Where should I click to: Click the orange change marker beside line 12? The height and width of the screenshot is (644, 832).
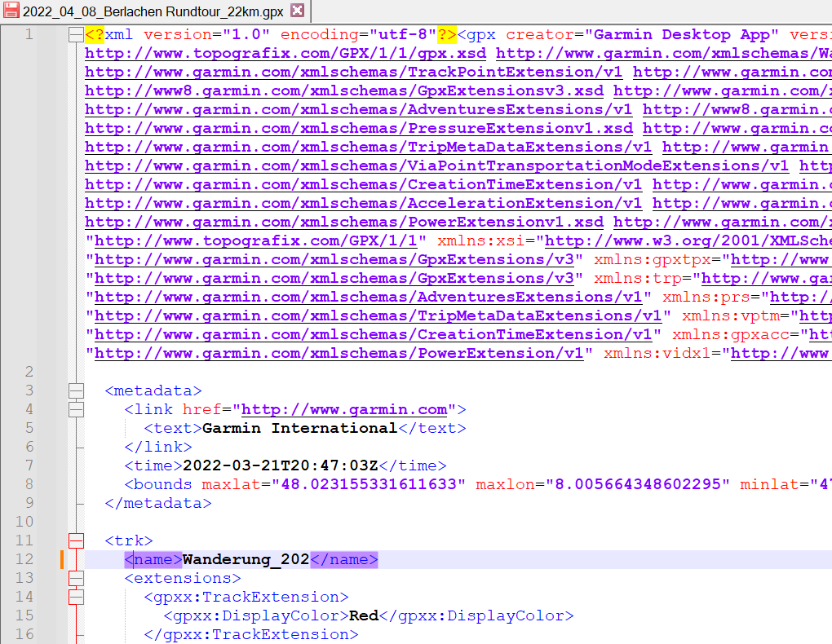(x=61, y=559)
